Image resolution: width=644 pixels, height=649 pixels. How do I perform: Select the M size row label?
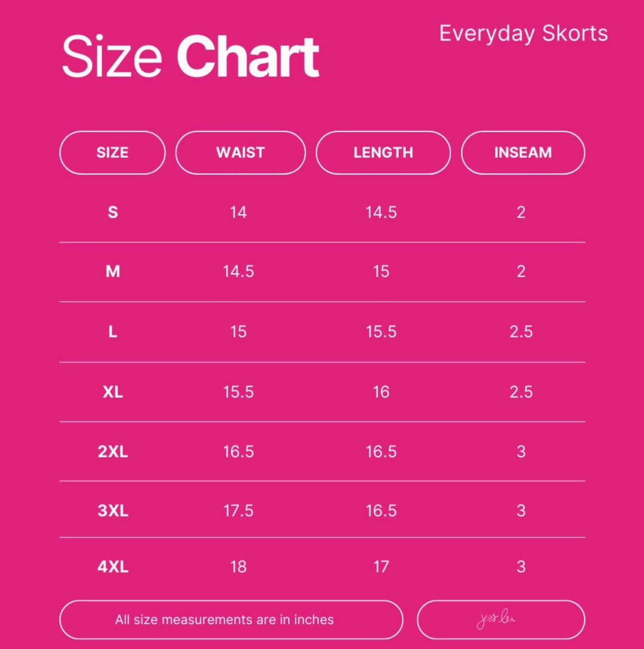[113, 272]
